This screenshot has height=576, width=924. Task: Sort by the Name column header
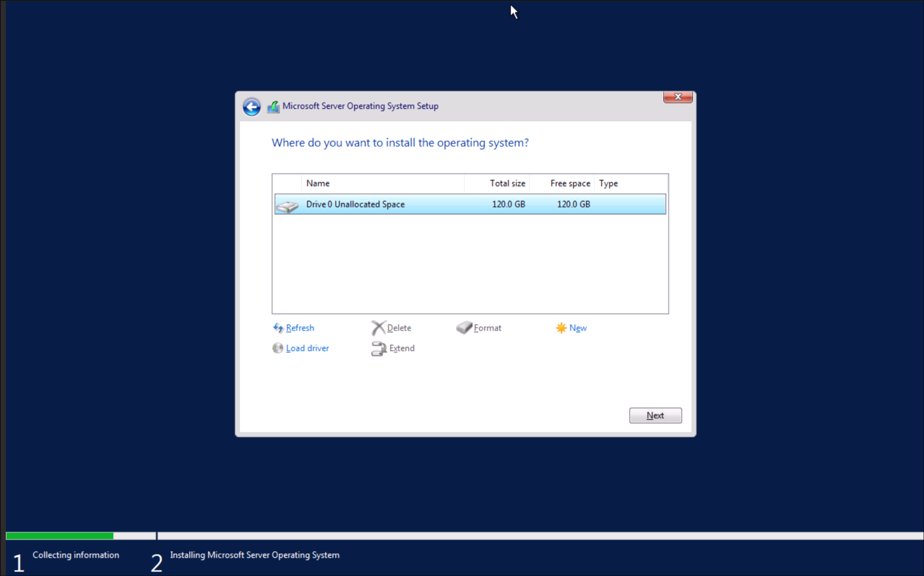pos(318,183)
